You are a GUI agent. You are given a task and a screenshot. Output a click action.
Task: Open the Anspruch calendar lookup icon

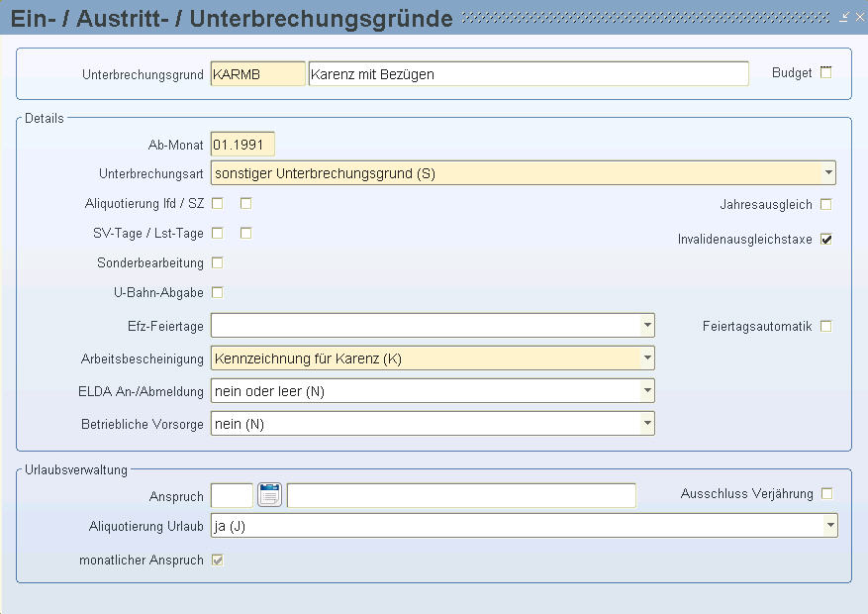coord(269,494)
